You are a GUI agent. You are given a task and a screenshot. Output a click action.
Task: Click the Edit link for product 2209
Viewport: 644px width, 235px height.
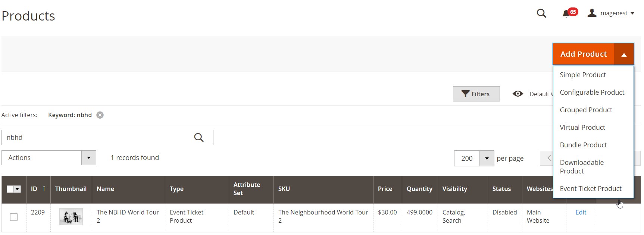point(581,212)
